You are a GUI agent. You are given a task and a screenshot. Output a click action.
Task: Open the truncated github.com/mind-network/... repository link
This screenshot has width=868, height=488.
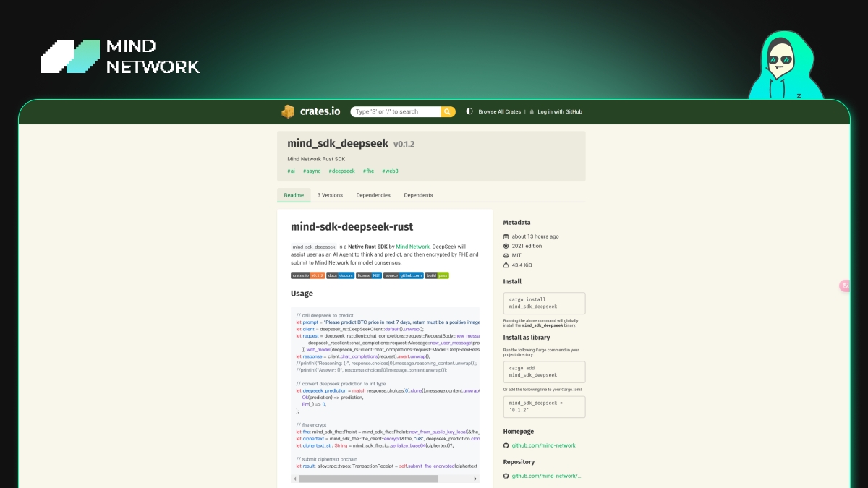tap(546, 476)
